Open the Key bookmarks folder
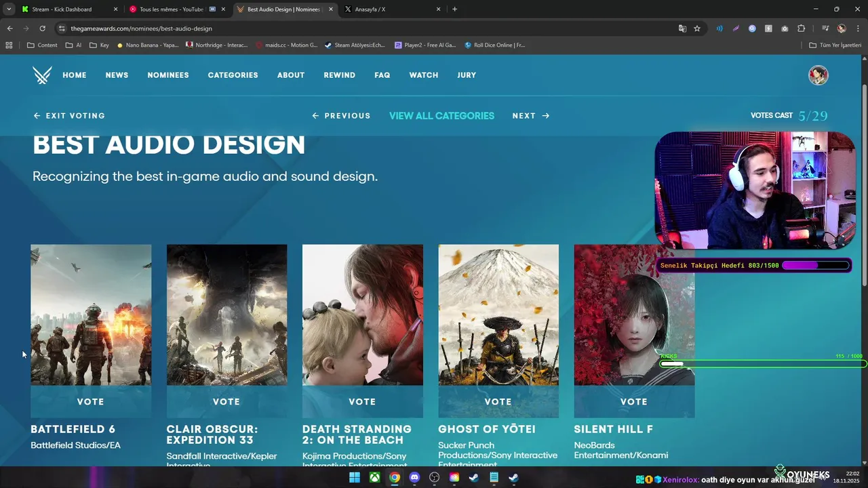868x488 pixels. click(99, 45)
